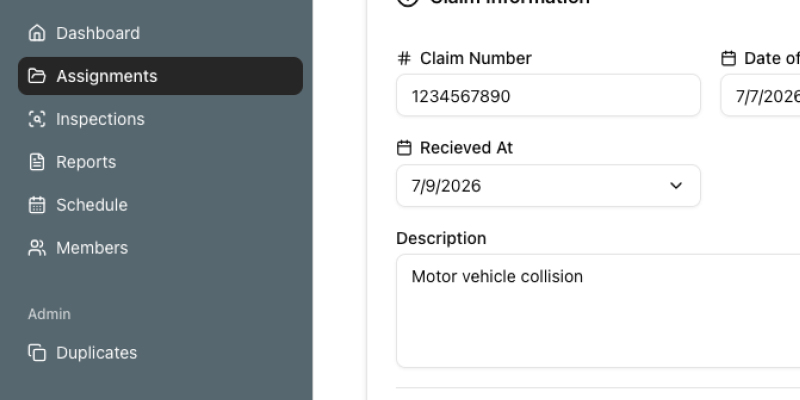Open the 7/9/2026 date dropdown
800x400 pixels.
click(548, 186)
